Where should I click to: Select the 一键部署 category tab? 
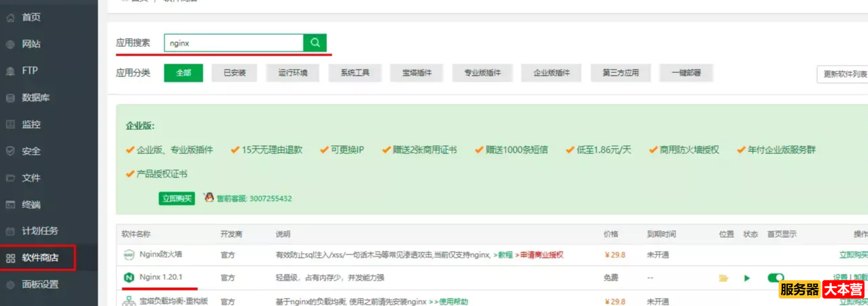(686, 73)
